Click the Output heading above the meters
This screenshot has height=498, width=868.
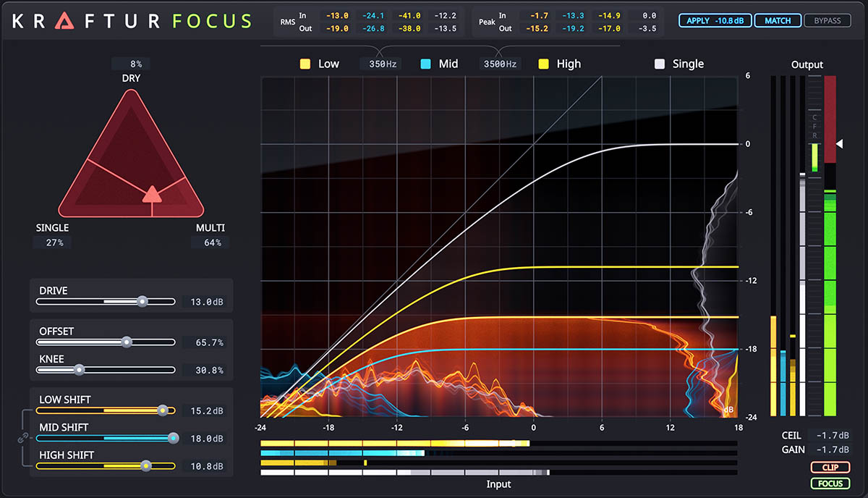pyautogui.click(x=807, y=64)
